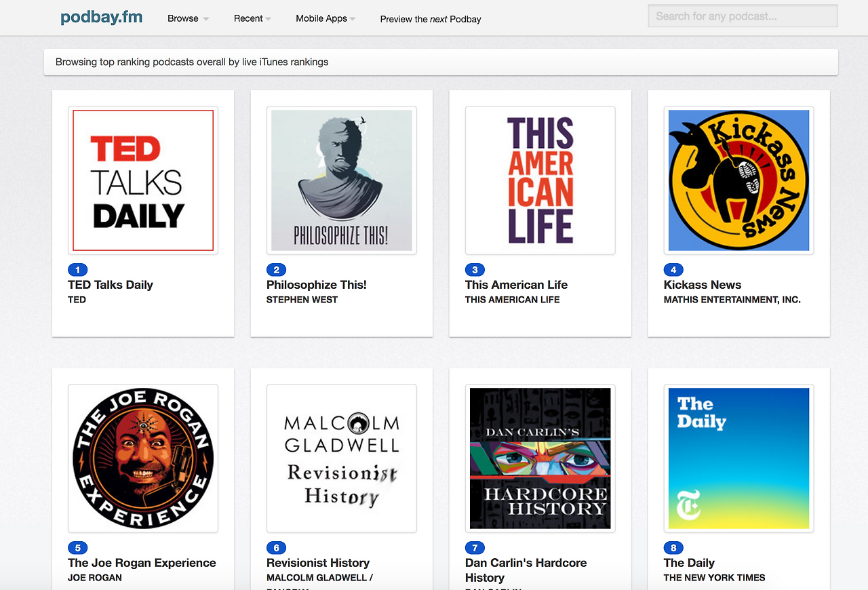Open the TED Talks Daily title link
This screenshot has width=868, height=590.
[x=111, y=285]
